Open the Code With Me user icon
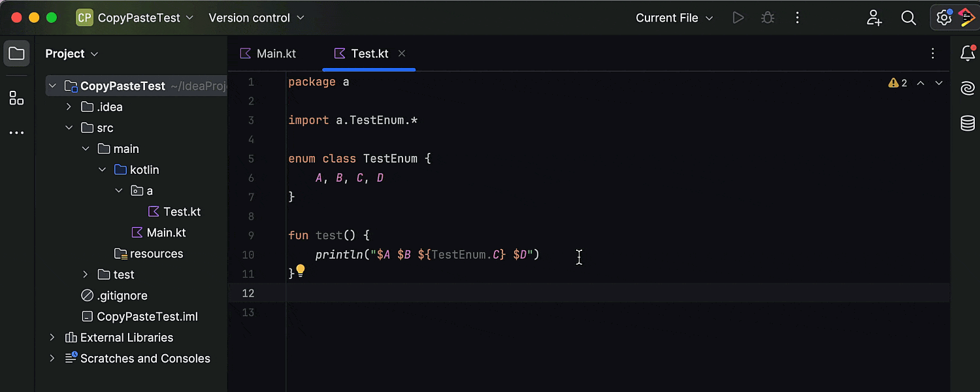 (x=874, y=18)
